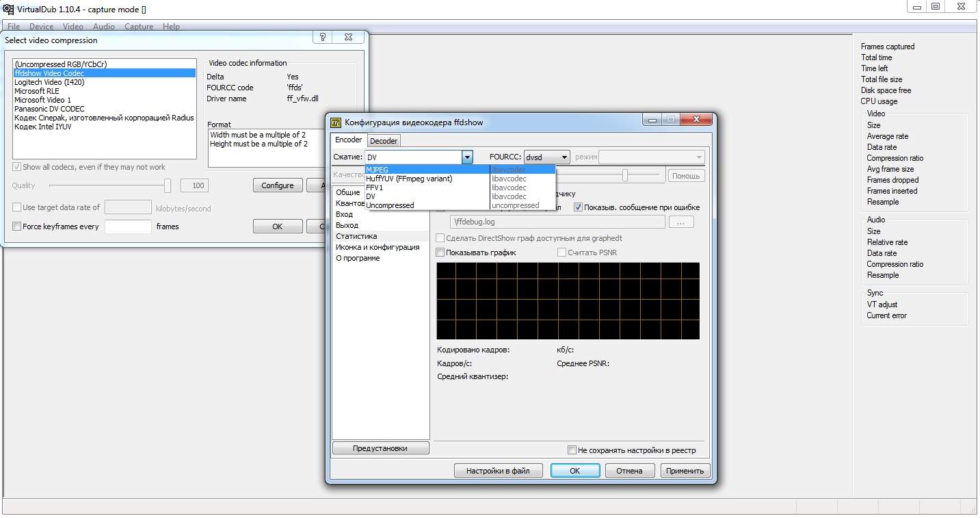
Task: Toggle Show all codecs checkbox
Action: point(16,167)
